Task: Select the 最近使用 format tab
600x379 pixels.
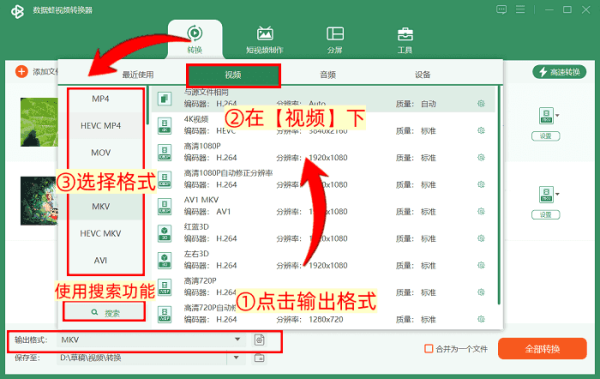Action: [x=138, y=75]
